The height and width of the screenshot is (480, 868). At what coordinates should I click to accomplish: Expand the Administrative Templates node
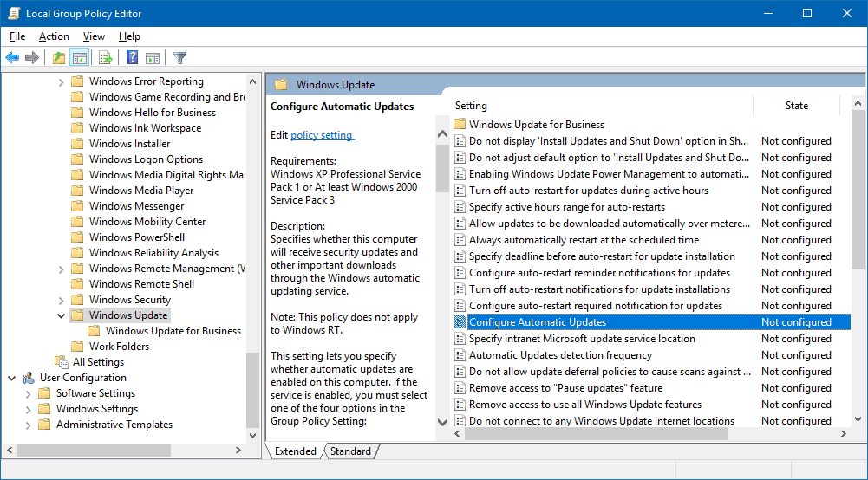[x=29, y=425]
